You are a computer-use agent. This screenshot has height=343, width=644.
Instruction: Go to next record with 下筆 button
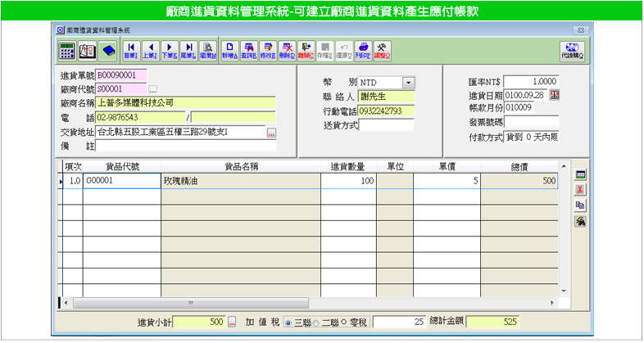[x=170, y=50]
